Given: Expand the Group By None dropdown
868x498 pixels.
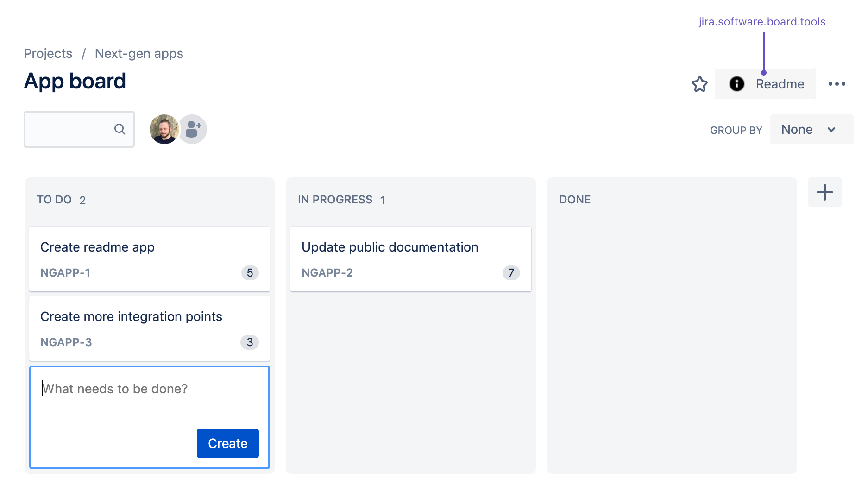Looking at the screenshot, I should [811, 130].
